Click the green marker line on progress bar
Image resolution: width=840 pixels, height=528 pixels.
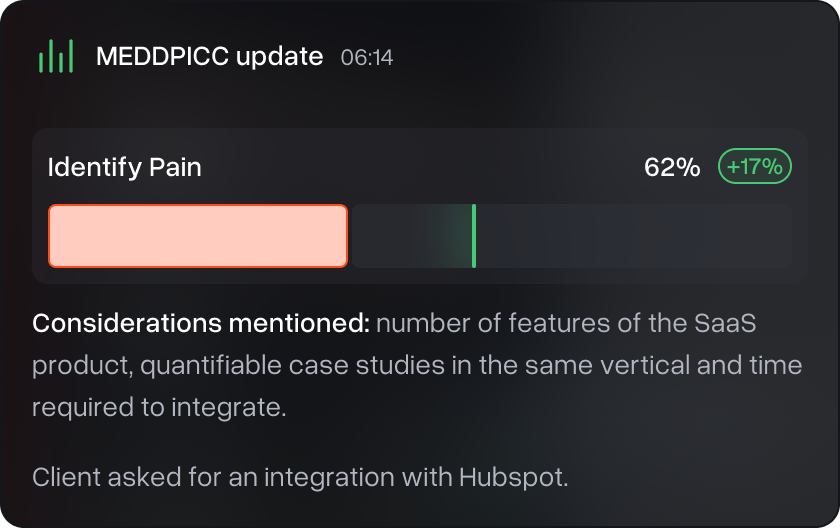tap(473, 236)
